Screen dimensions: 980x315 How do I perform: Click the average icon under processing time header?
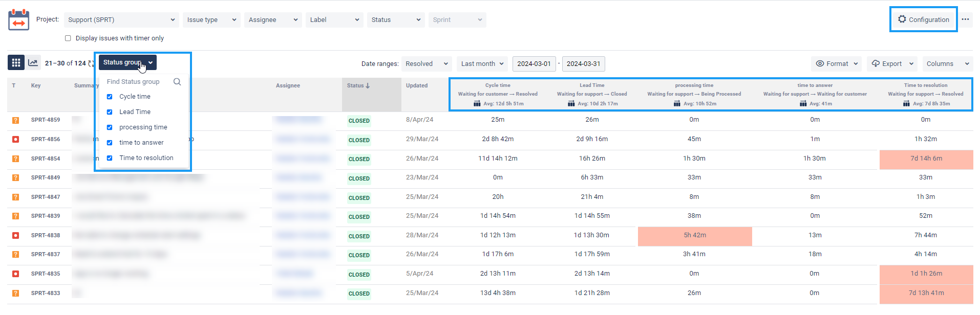[677, 103]
